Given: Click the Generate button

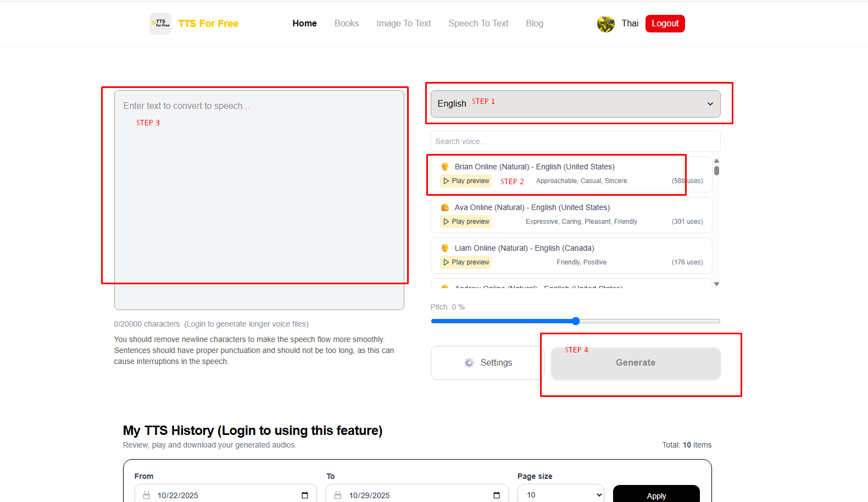Looking at the screenshot, I should (x=636, y=363).
